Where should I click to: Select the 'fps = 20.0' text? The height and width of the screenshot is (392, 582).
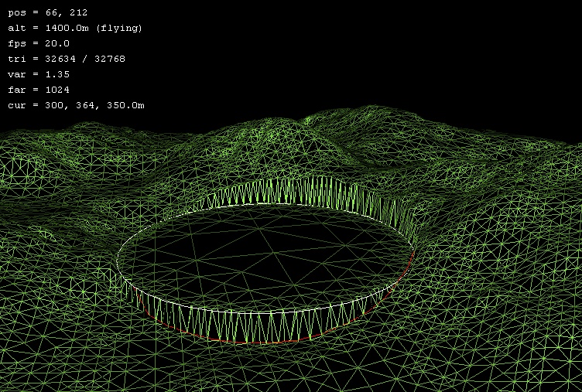pos(39,44)
